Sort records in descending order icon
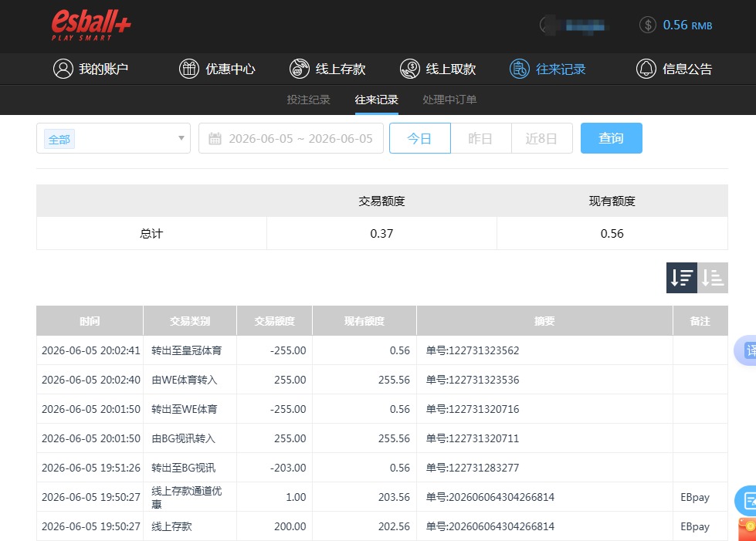This screenshot has height=541, width=756. [682, 278]
